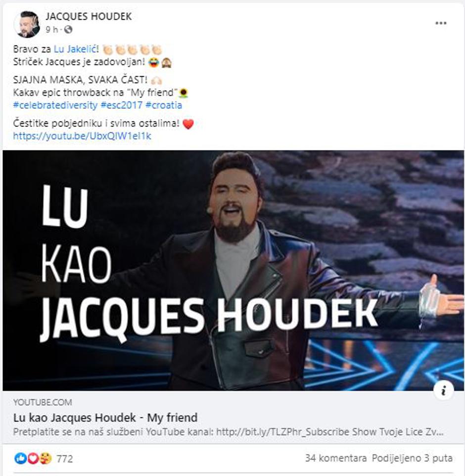Viewport: 465px width, 476px height.
Task: Click the public globe audience icon
Action: click(x=69, y=30)
